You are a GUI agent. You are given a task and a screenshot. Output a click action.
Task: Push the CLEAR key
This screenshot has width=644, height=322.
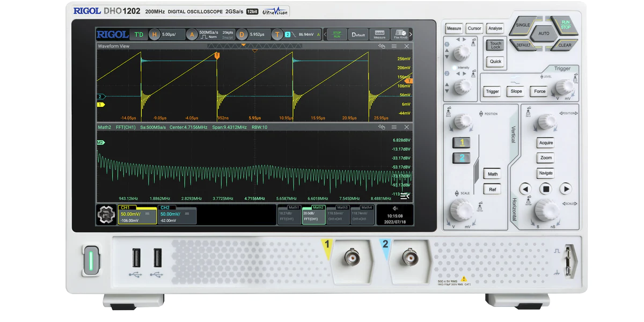click(x=565, y=45)
